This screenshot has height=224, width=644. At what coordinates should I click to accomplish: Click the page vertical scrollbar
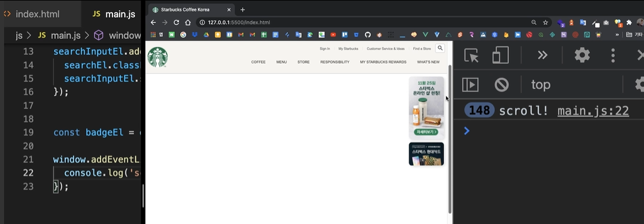(x=450, y=139)
